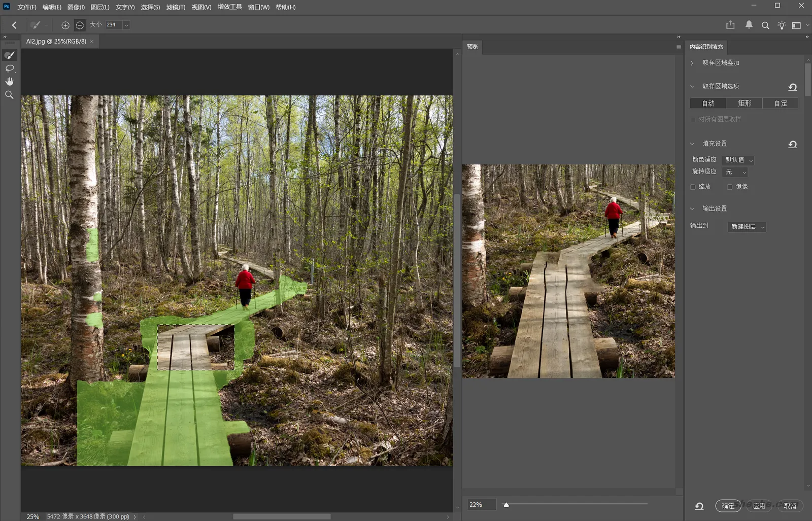
Task: Reset the fill settings
Action: tap(792, 144)
